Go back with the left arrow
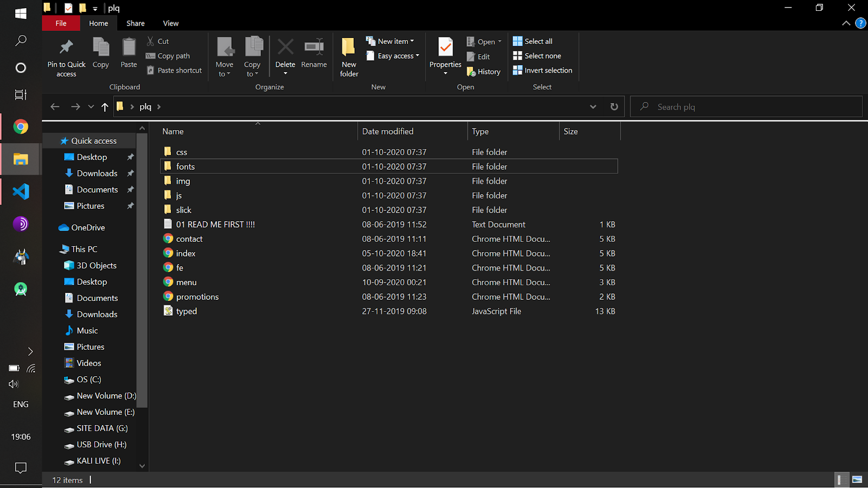Screen dimensions: 868x488 55,107
